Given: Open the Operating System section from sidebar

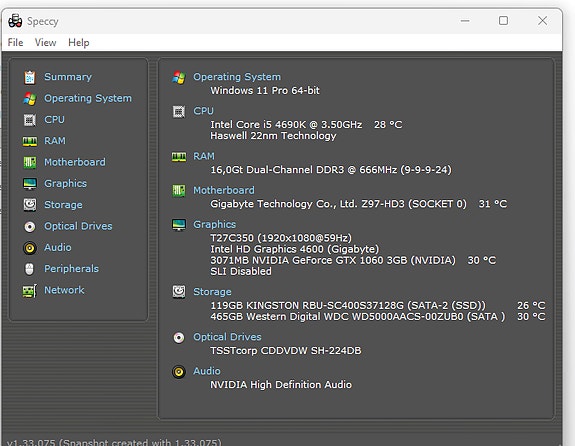Looking at the screenshot, I should click(x=88, y=98).
